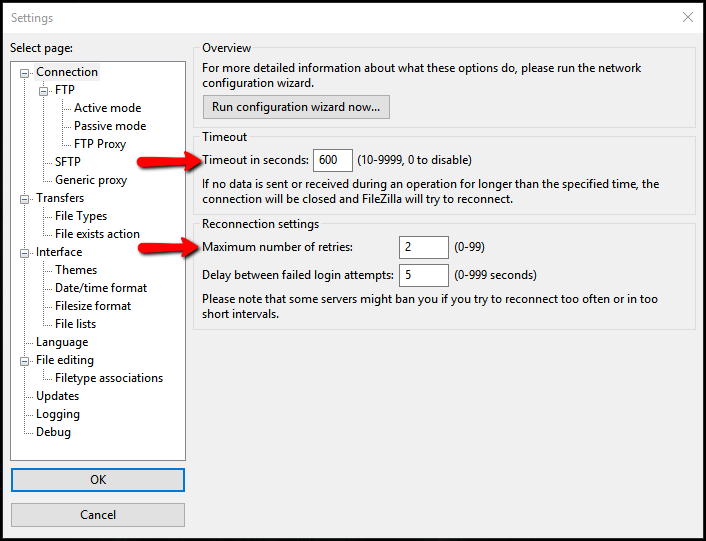This screenshot has height=541, width=706.
Task: Click the delay between failed logins field
Action: pos(423,275)
